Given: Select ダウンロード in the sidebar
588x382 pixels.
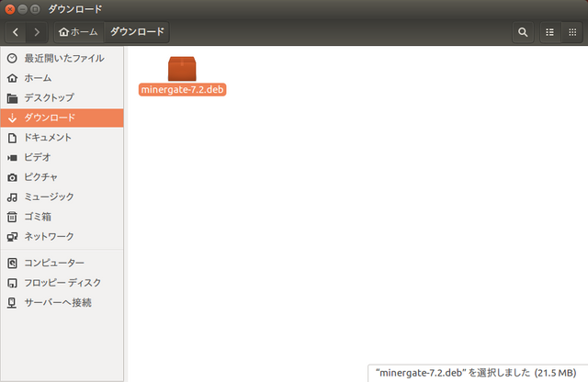Looking at the screenshot, I should (x=62, y=118).
